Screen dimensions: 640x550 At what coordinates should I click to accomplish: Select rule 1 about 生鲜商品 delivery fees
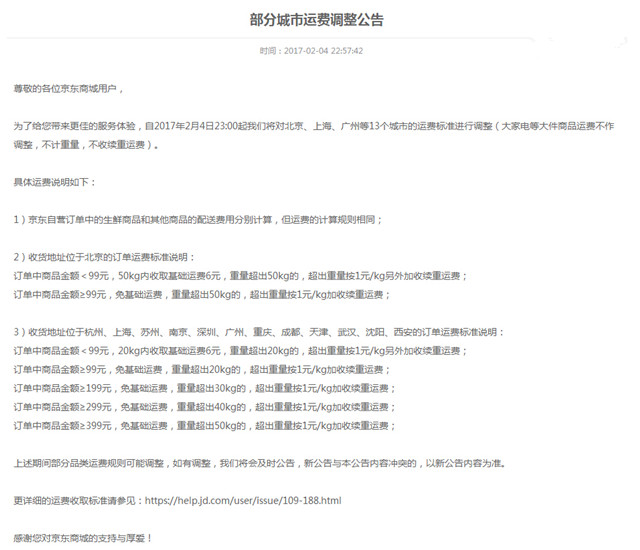tap(198, 220)
